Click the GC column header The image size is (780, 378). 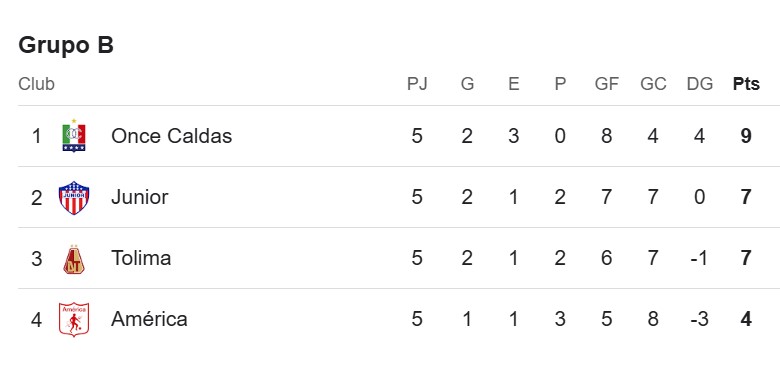(653, 84)
